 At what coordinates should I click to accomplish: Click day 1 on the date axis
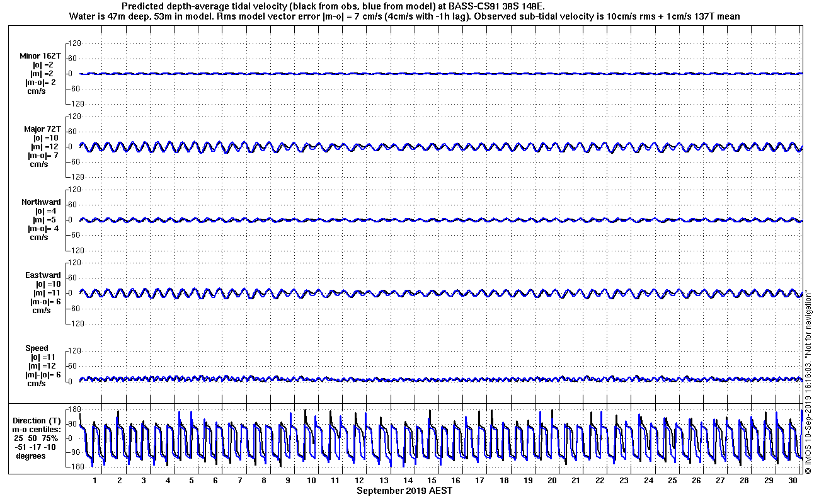click(95, 481)
